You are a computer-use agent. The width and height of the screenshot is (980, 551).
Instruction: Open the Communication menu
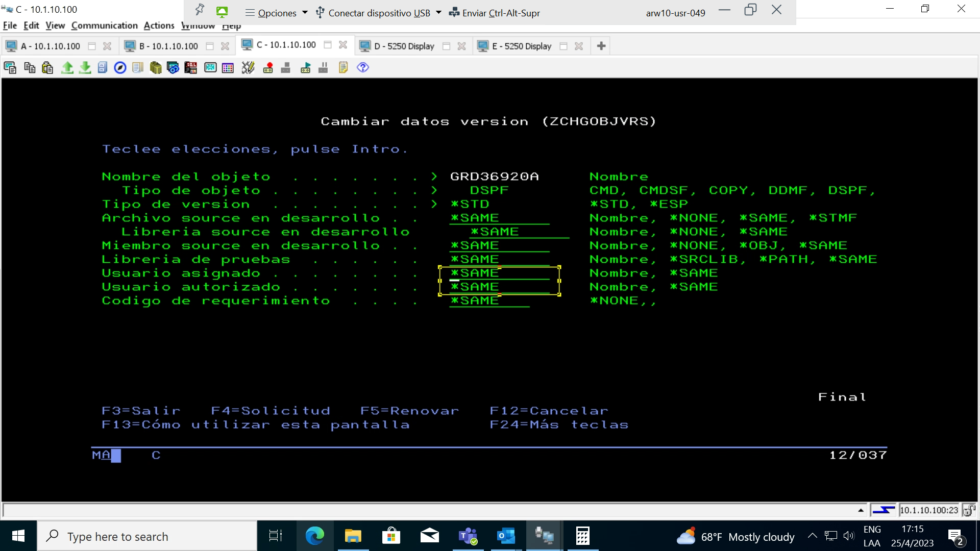pyautogui.click(x=104, y=26)
